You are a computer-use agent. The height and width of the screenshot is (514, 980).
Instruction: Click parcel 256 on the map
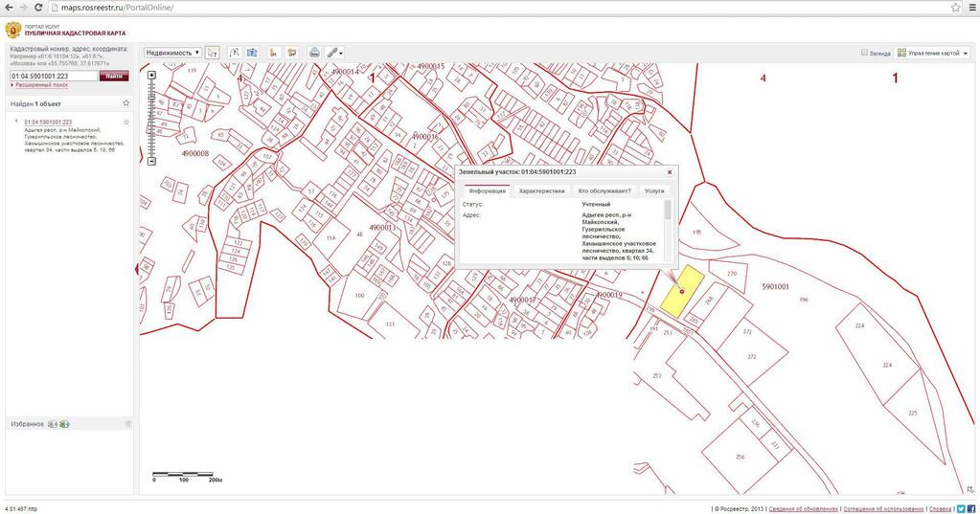[741, 456]
